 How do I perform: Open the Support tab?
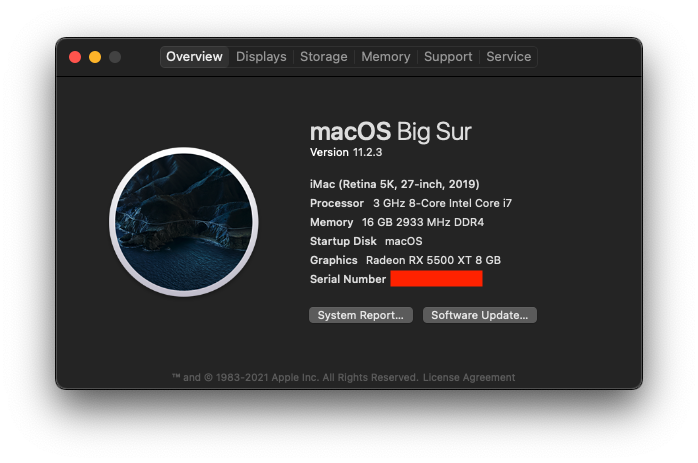coord(448,57)
